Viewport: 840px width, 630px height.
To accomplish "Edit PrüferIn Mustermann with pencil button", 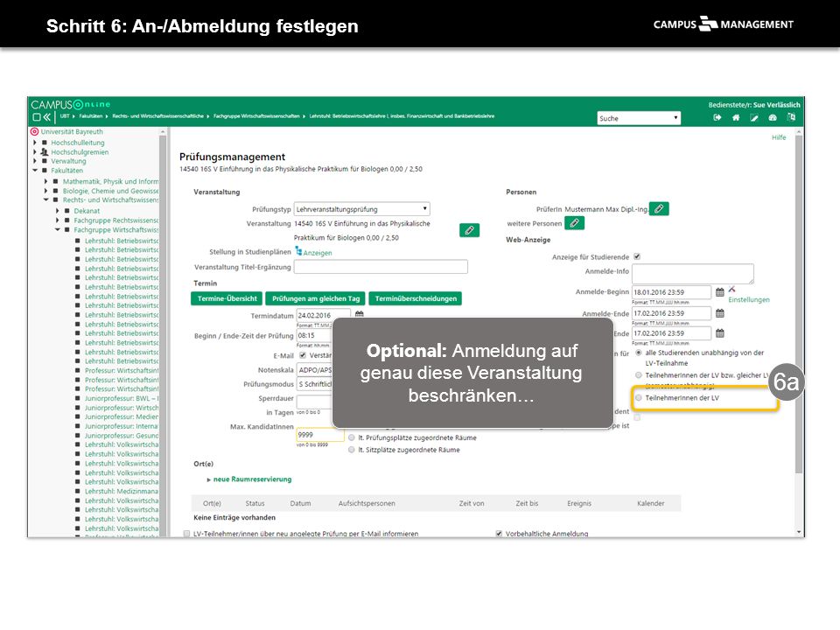I will (x=659, y=208).
